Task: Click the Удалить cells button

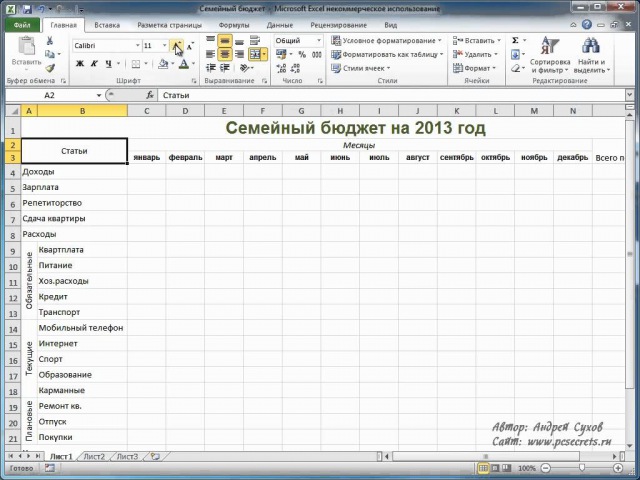Action: tap(475, 54)
